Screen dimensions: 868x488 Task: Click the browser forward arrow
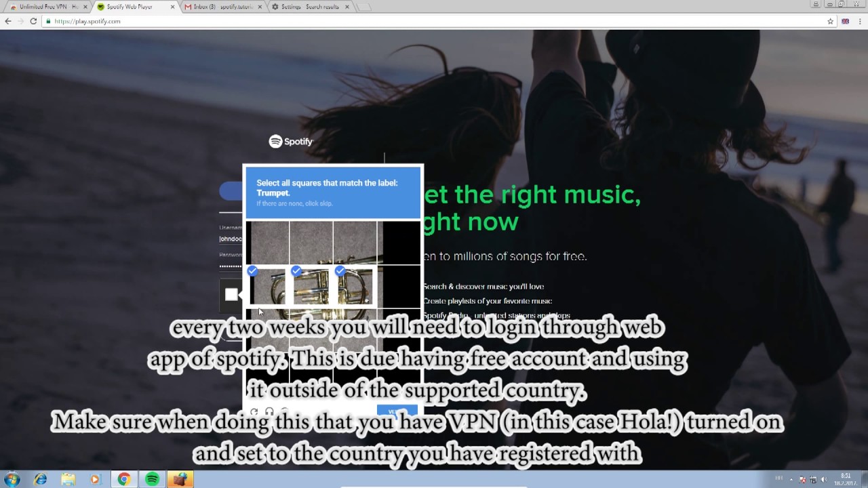[x=20, y=21]
